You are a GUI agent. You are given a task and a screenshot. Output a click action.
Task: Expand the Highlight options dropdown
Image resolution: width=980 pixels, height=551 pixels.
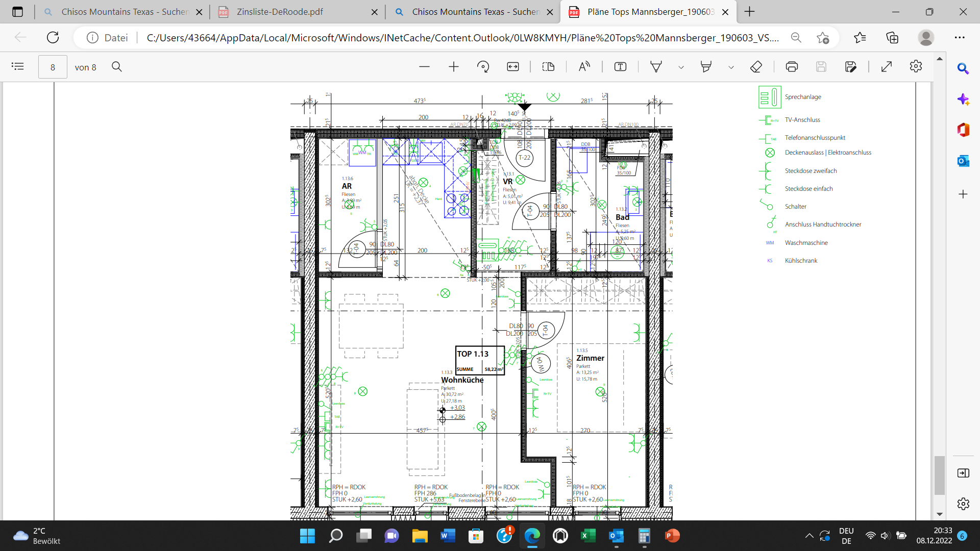click(731, 67)
